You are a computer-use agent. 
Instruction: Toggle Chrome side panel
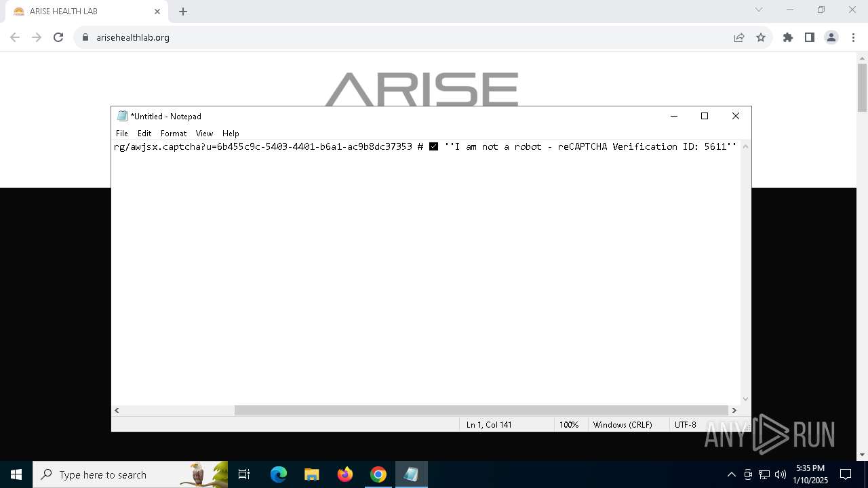(x=810, y=37)
